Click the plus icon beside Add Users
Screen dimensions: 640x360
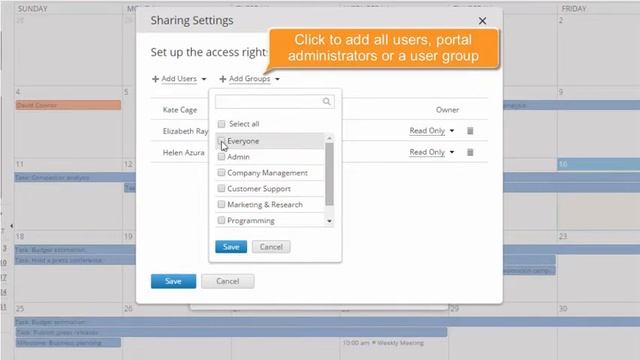[155, 79]
